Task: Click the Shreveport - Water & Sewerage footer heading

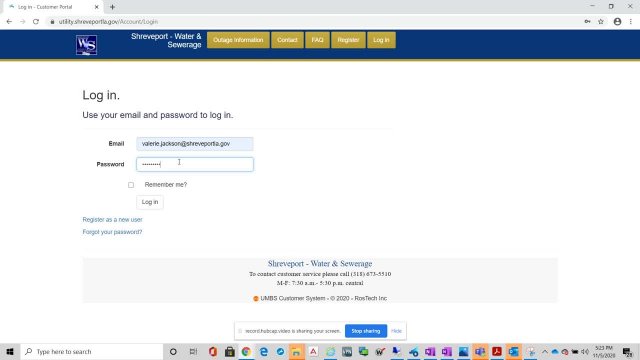Action: pos(320,264)
